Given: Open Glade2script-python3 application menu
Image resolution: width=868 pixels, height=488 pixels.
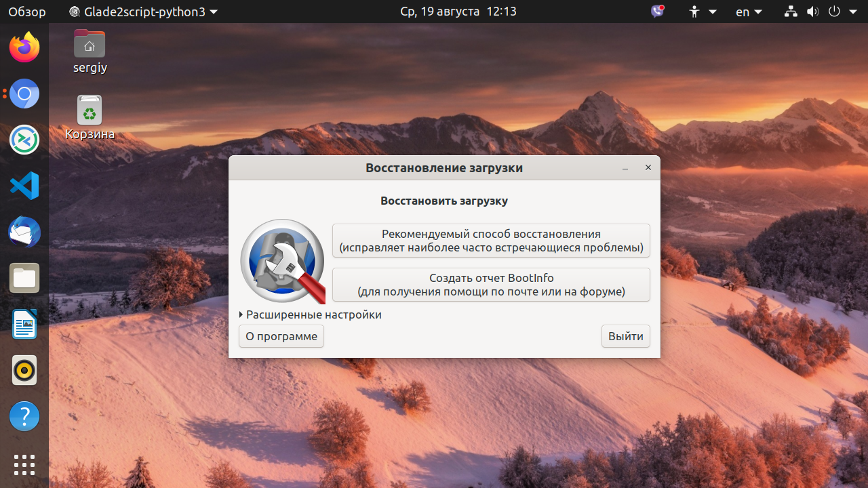Looking at the screenshot, I should [x=144, y=12].
